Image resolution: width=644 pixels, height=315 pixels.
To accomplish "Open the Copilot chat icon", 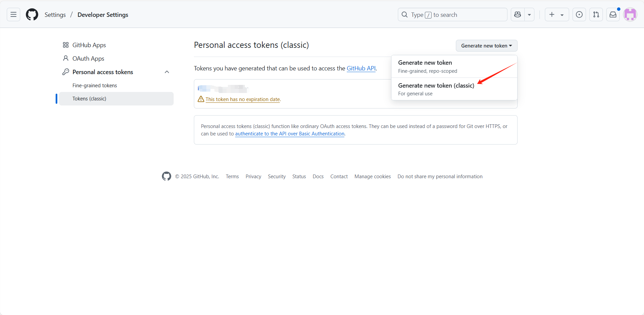I will 518,14.
